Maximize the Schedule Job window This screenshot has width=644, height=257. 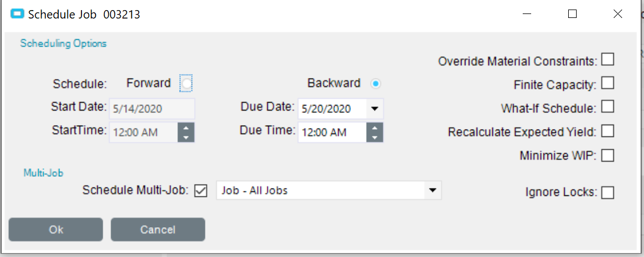pyautogui.click(x=572, y=15)
